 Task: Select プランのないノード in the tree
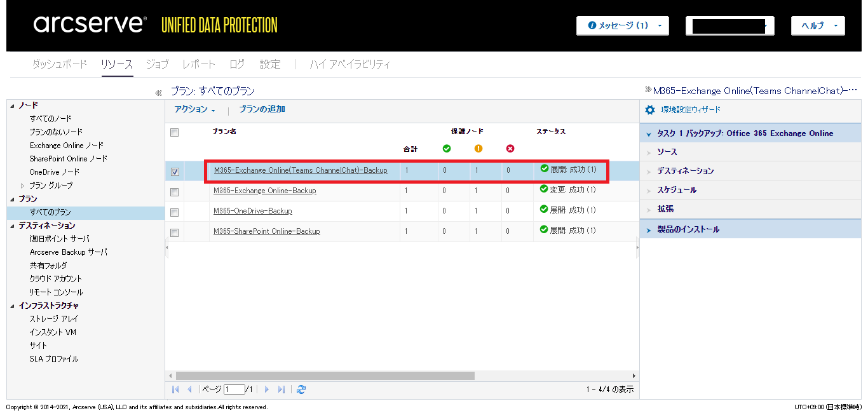click(x=56, y=132)
